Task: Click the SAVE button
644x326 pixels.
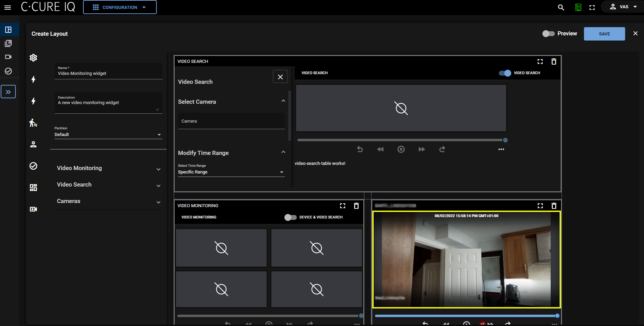Action: (x=604, y=34)
